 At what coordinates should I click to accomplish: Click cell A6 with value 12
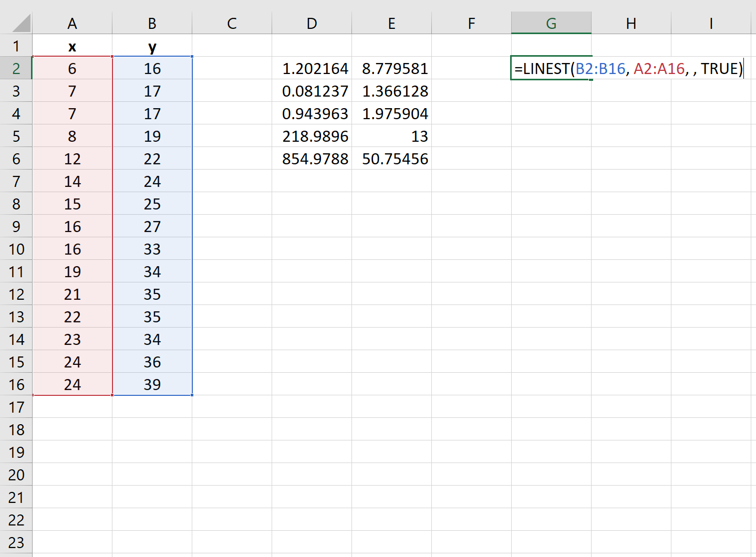pos(73,159)
